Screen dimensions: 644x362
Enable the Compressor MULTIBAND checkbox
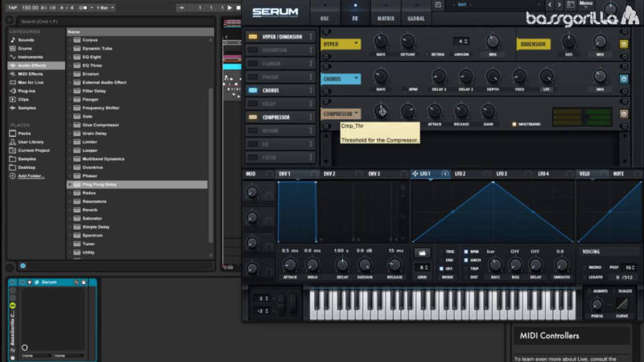(514, 124)
